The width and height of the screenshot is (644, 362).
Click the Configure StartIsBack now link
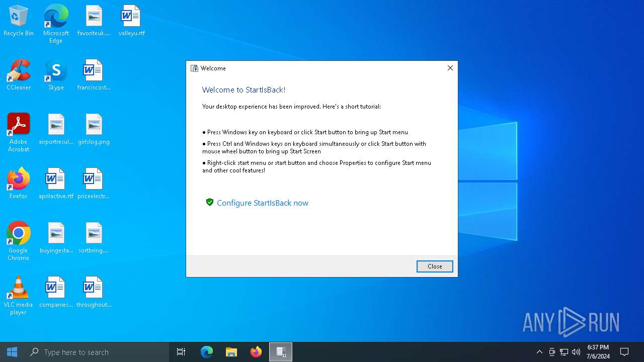pos(263,203)
